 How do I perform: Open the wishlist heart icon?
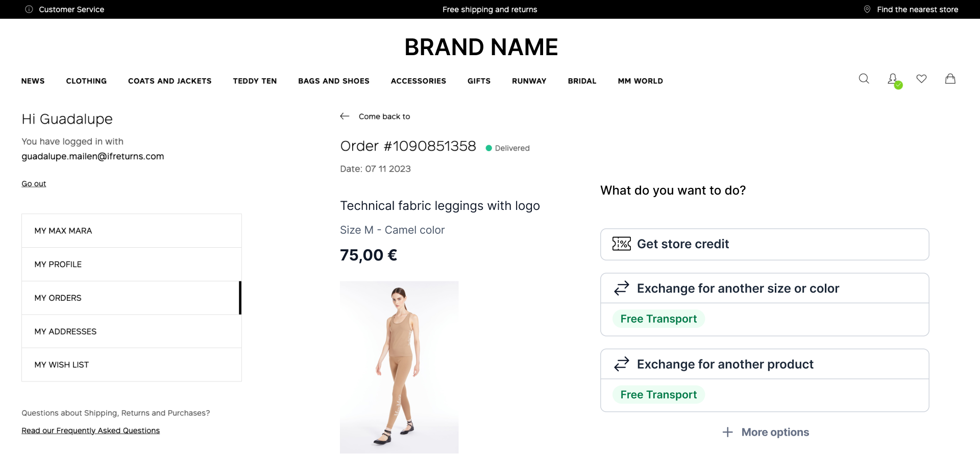921,79
